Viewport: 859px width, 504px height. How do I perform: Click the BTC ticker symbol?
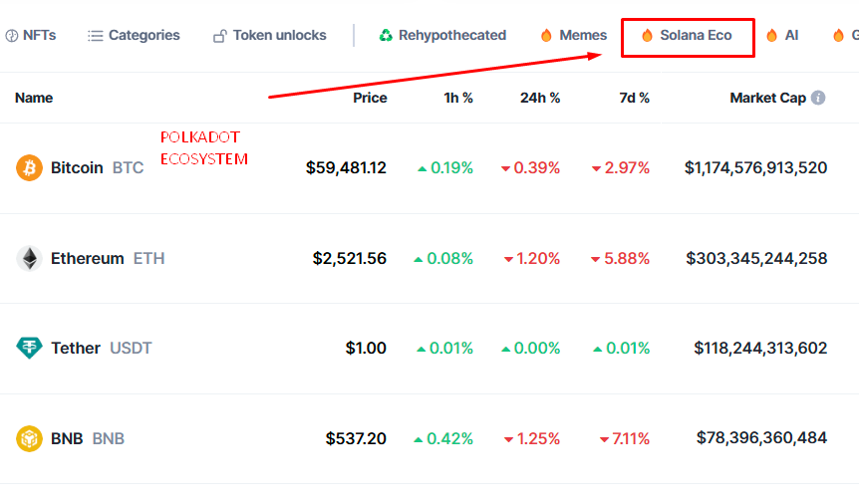click(x=129, y=167)
